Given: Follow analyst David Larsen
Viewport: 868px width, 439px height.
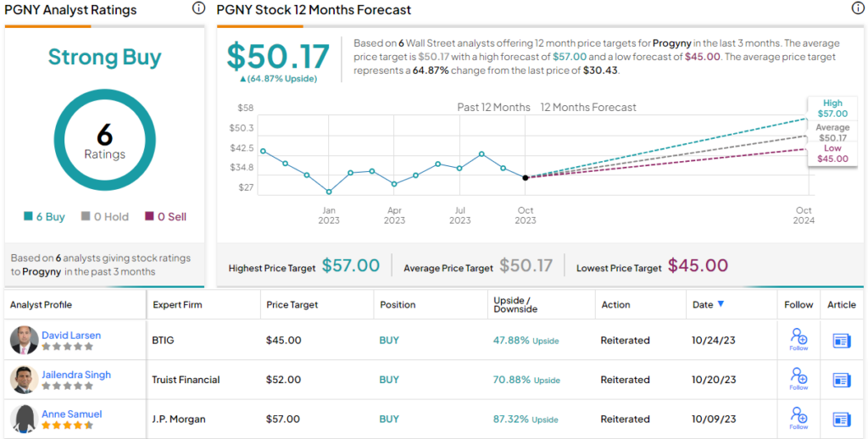Looking at the screenshot, I should click(798, 338).
